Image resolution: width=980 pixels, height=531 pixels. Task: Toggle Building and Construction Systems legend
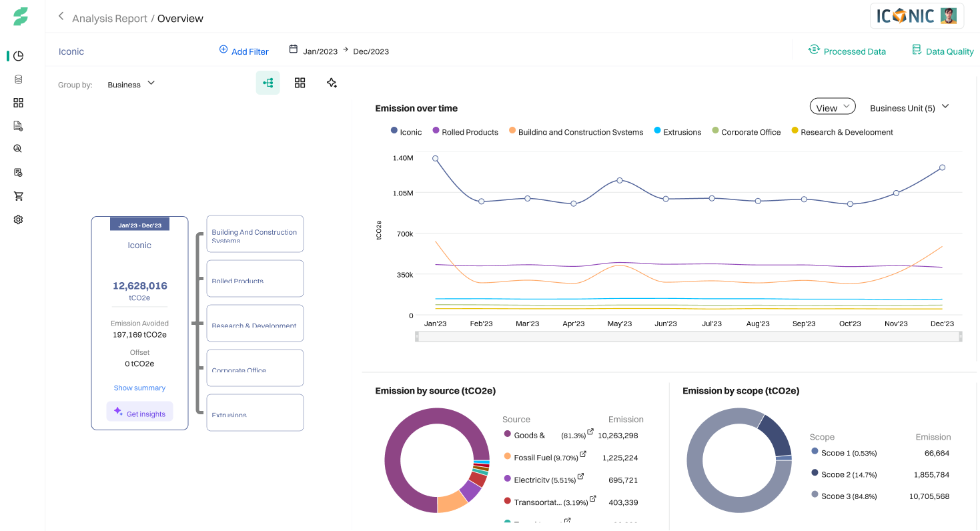[x=576, y=132]
